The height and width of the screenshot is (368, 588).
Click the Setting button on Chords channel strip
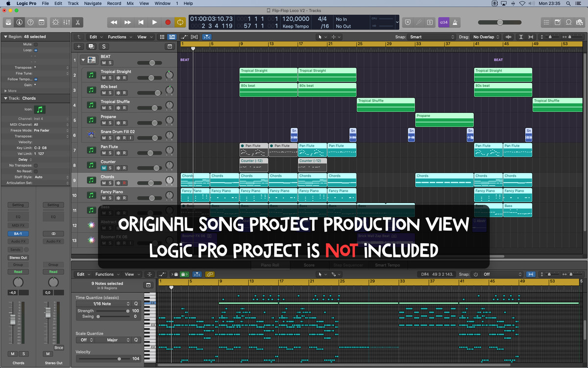pos(18,205)
